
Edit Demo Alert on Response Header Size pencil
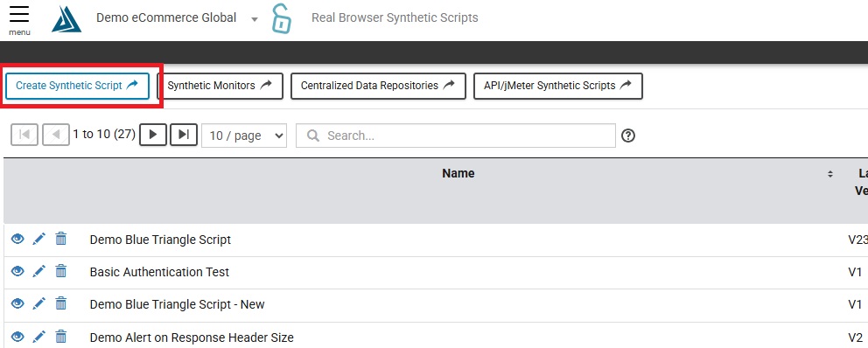coord(38,337)
